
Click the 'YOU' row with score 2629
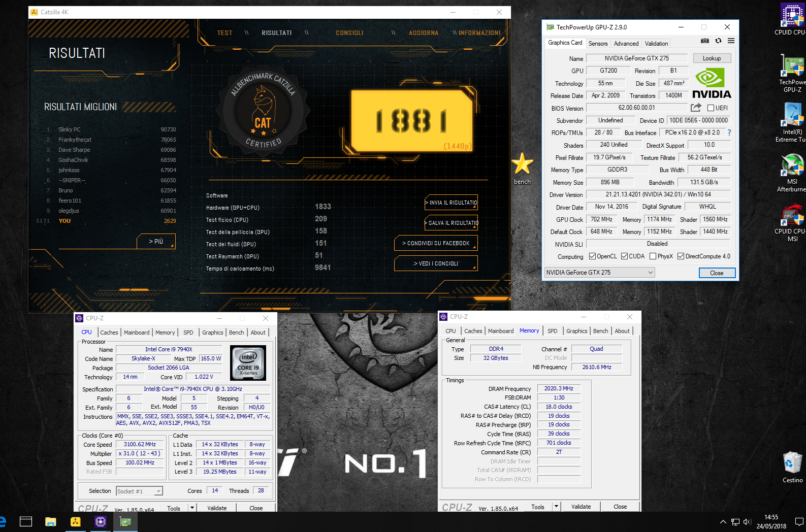pyautogui.click(x=106, y=221)
